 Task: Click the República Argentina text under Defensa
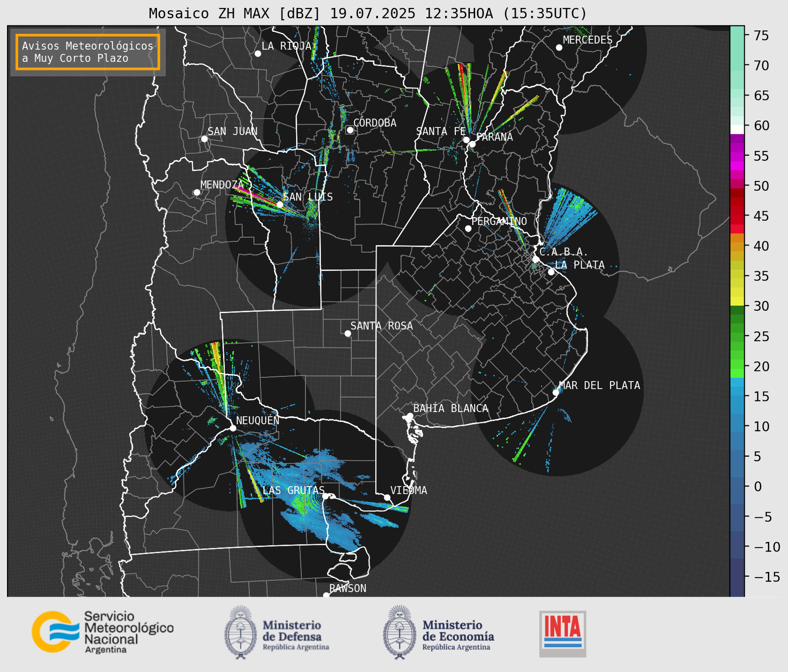(x=296, y=647)
